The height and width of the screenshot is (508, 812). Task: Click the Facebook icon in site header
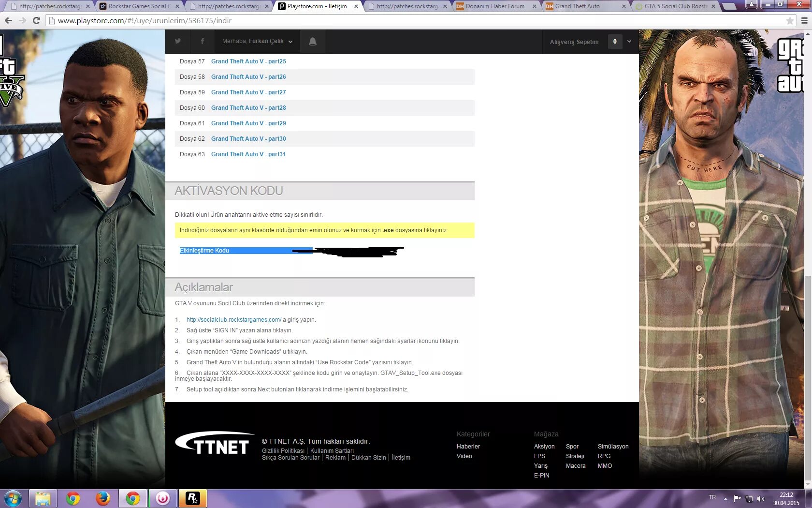[203, 41]
